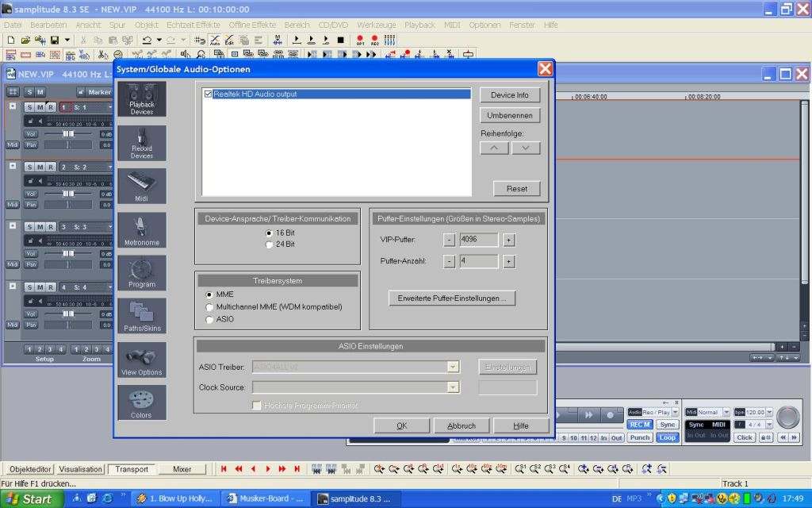This screenshot has height=508, width=812.
Task: Toggle Realtek HD Audio output checkbox
Action: 209,94
